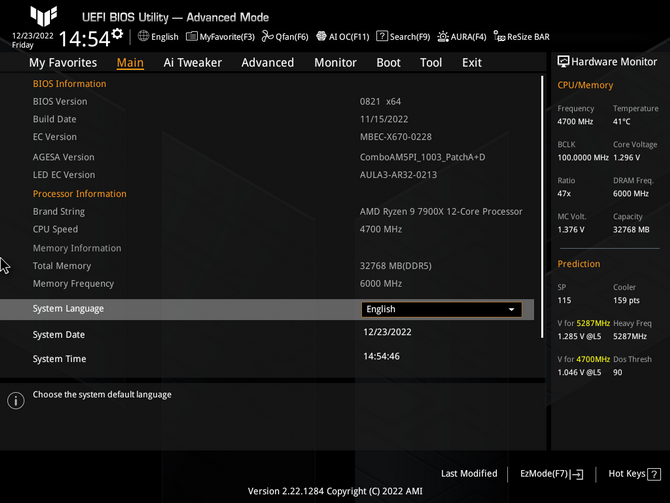The width and height of the screenshot is (670, 503).
Task: Click Last Modified button
Action: pyautogui.click(x=469, y=474)
